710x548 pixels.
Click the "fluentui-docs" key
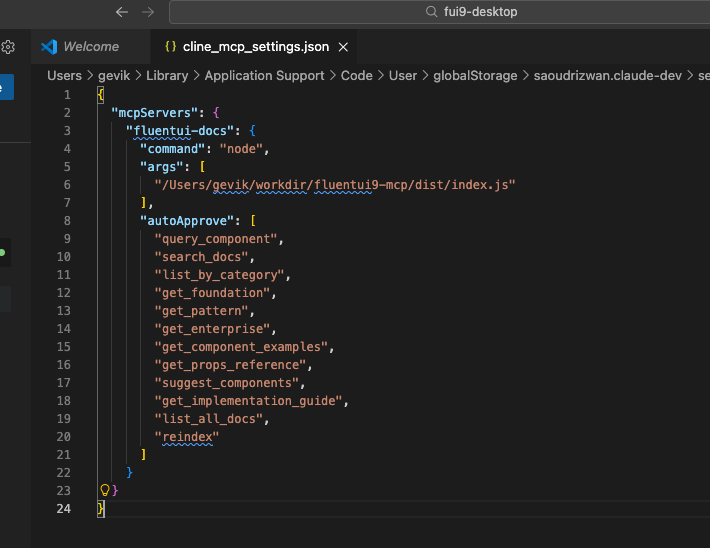180,131
